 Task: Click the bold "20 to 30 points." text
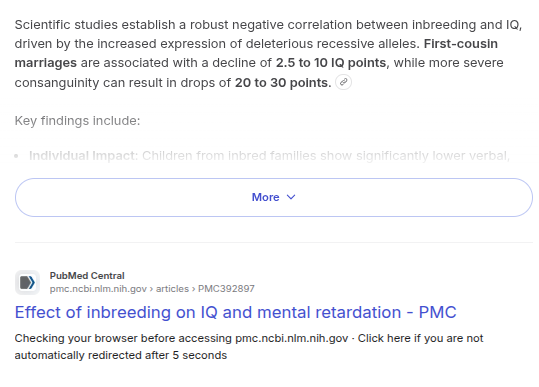(x=283, y=83)
